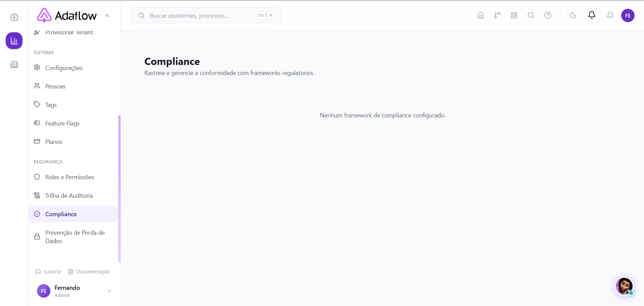Click the SISTEMA section header
Viewport: 644px width, 306px height.
[x=44, y=52]
